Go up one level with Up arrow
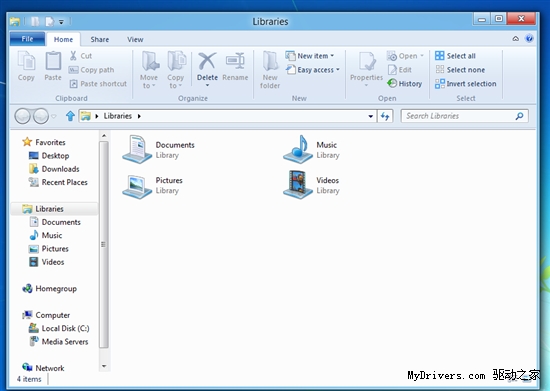 coord(70,116)
